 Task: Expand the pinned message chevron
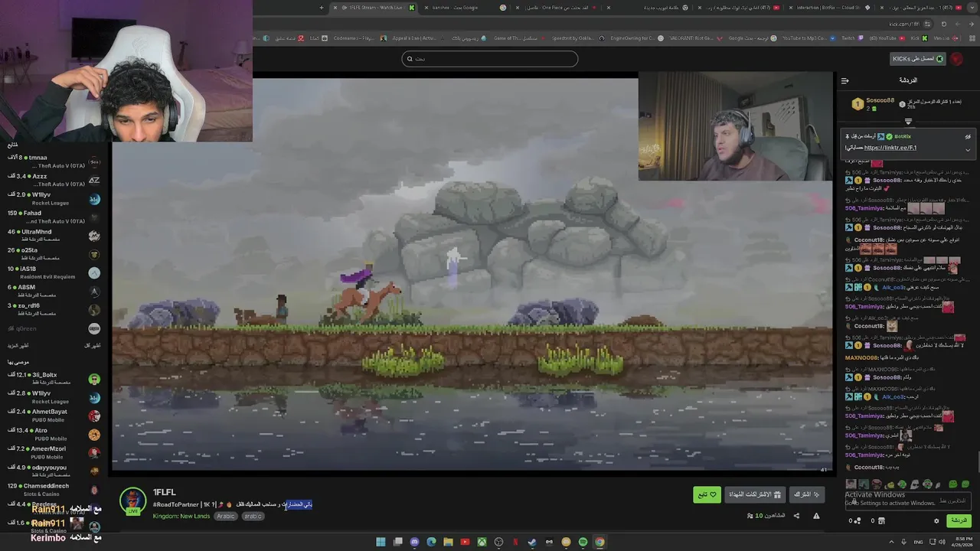point(968,149)
